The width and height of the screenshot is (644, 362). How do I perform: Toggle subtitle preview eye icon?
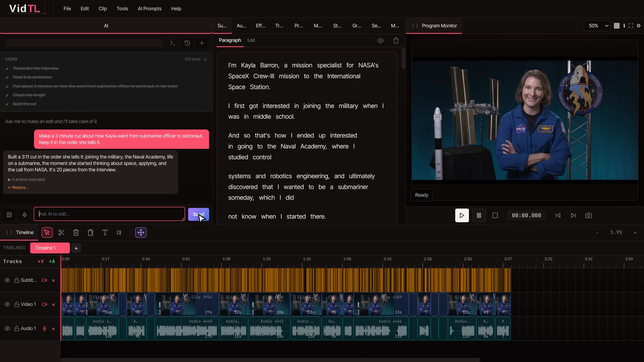380,41
